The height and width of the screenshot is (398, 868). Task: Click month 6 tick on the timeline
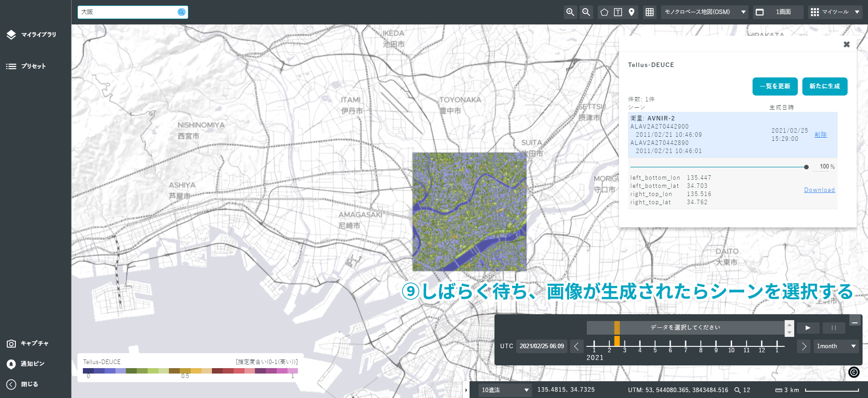tap(670, 346)
